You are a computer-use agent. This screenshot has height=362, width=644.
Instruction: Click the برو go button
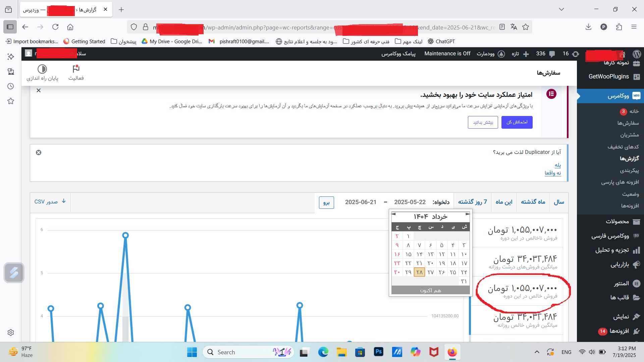coord(326,202)
